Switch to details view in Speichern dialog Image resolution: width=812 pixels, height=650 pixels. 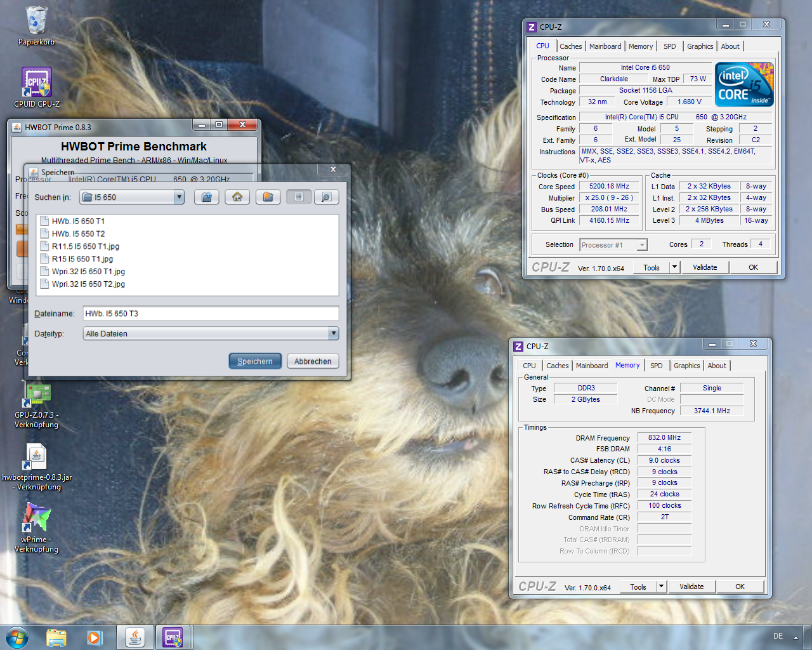(326, 197)
